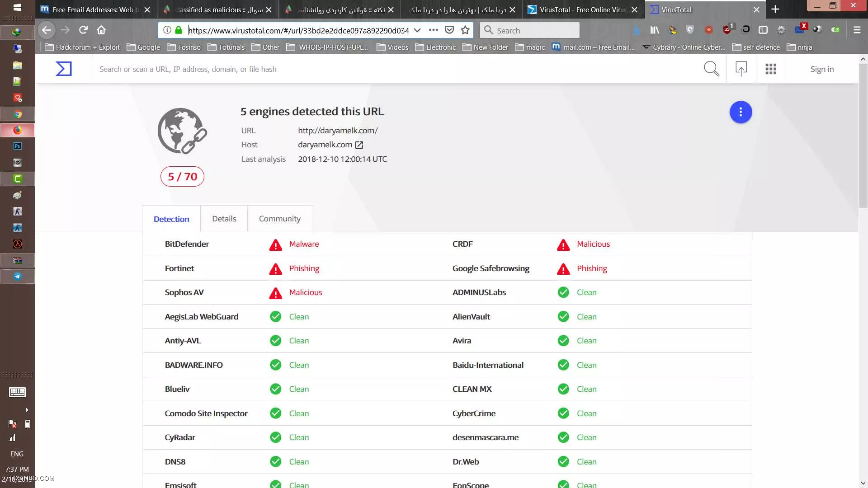
Task: Click the Sign in link
Action: point(822,69)
